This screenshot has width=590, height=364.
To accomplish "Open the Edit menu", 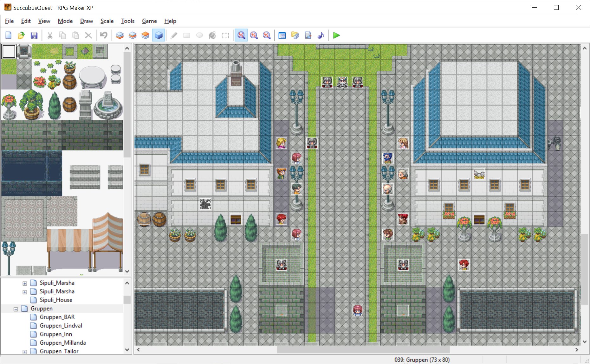I will pyautogui.click(x=26, y=21).
